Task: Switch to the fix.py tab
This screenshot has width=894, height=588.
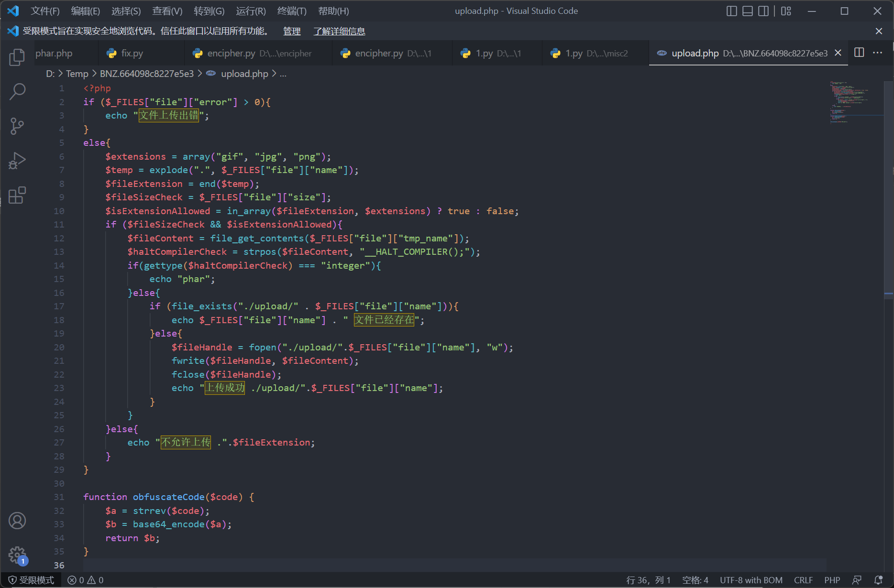Action: [x=141, y=53]
